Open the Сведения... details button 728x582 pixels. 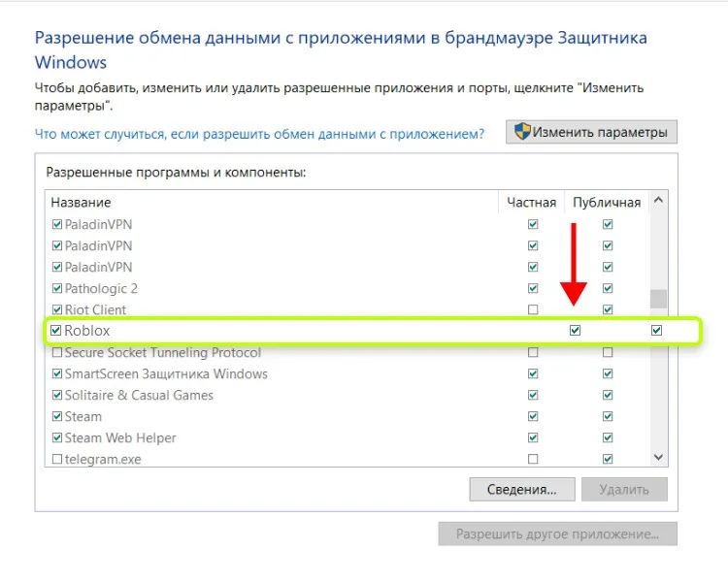click(522, 489)
